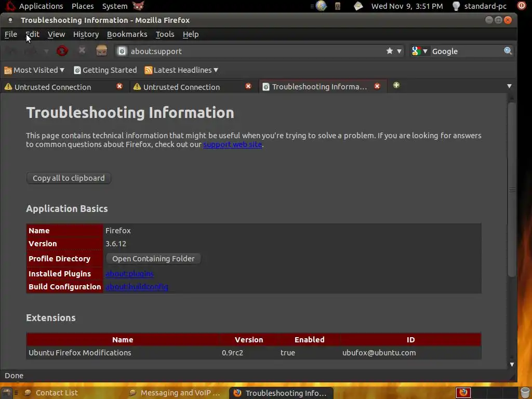Open the Tools menu
The height and width of the screenshot is (399, 532).
coord(165,34)
